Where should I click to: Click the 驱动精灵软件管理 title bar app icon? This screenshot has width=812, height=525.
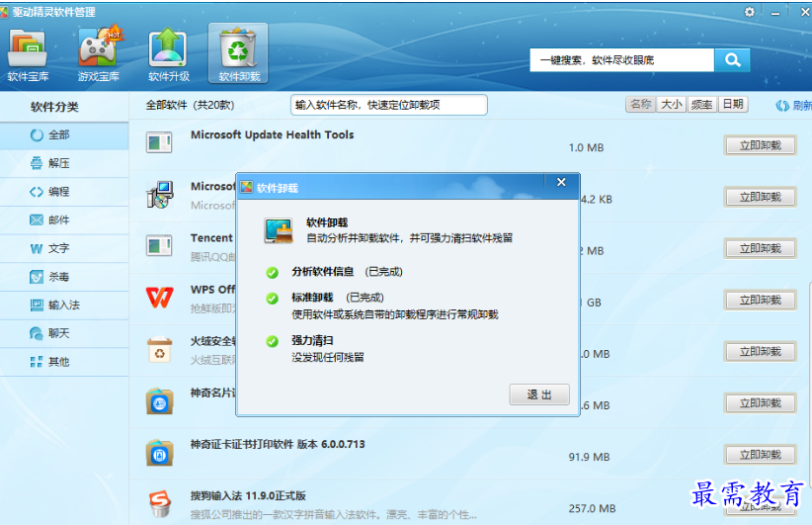tap(4, 12)
